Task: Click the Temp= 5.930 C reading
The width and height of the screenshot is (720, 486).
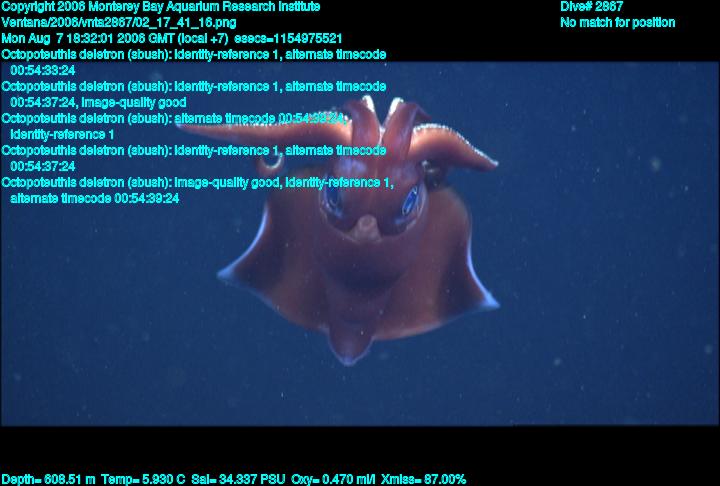Action: [143, 480]
